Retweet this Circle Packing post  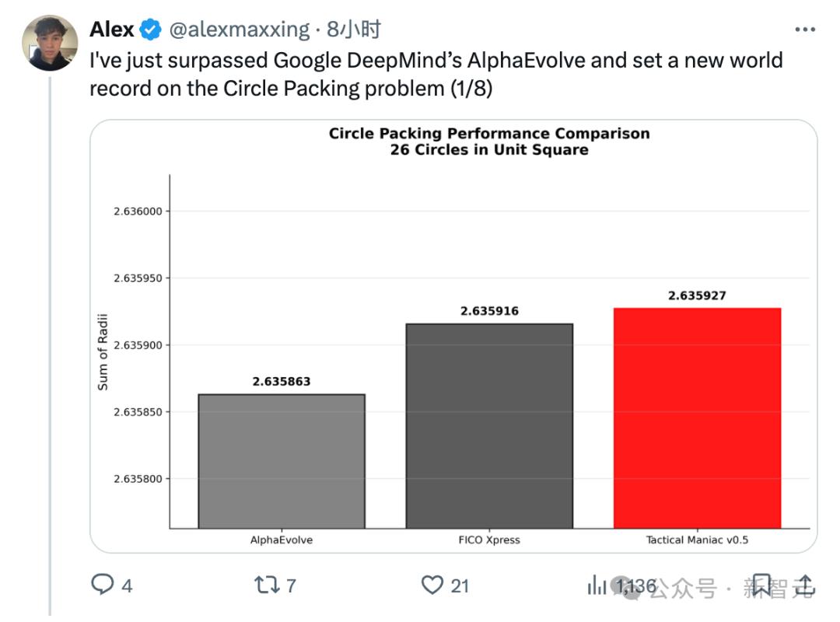point(266,585)
